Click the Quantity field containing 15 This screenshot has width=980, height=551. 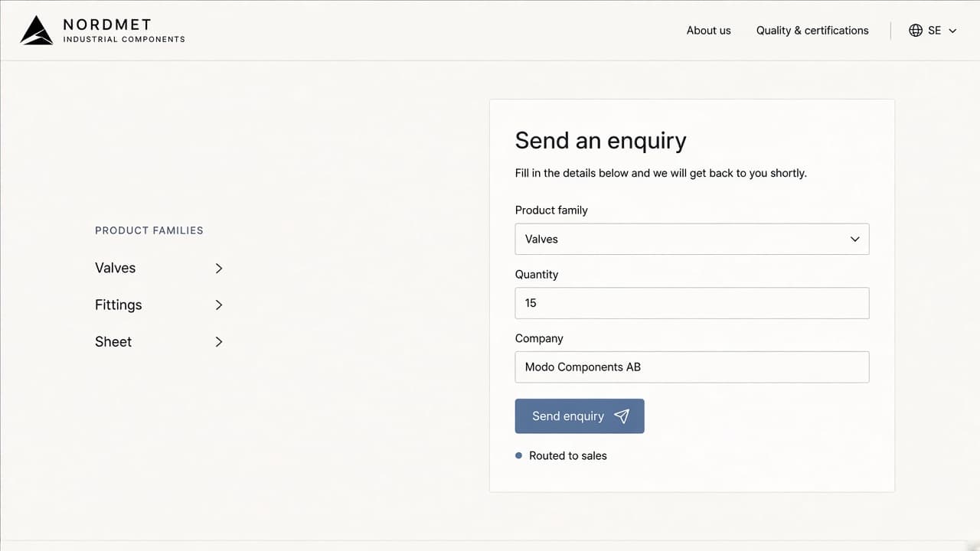tap(692, 303)
